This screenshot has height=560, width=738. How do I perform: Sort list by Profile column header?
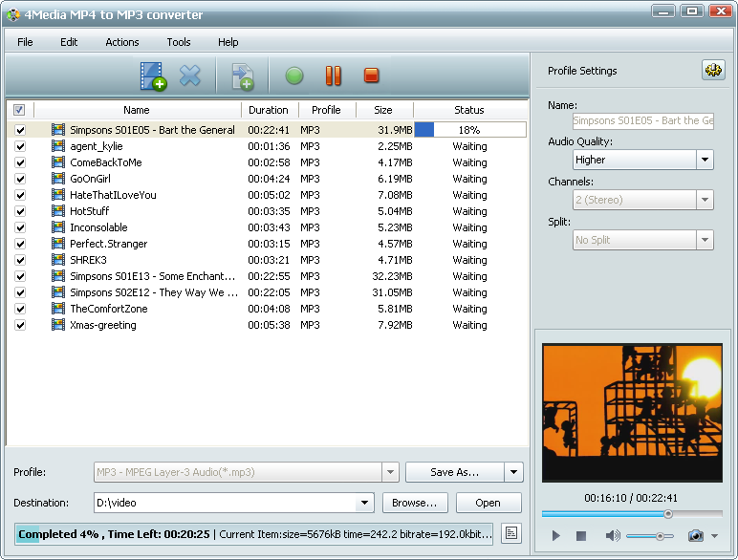point(326,110)
